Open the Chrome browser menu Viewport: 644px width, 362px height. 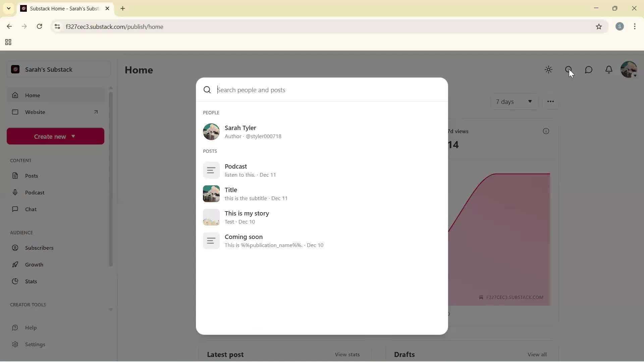635,26
